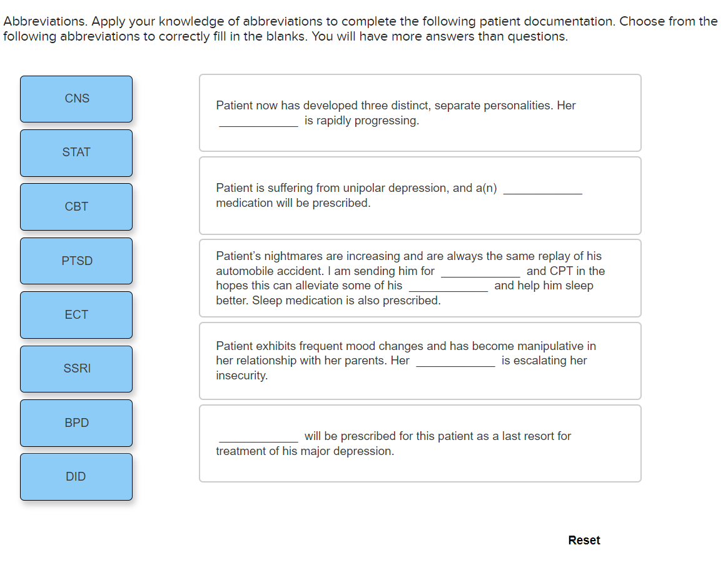Click the blank in the unipolar depression question
Viewport: 728px width, 565px height.
[543, 192]
